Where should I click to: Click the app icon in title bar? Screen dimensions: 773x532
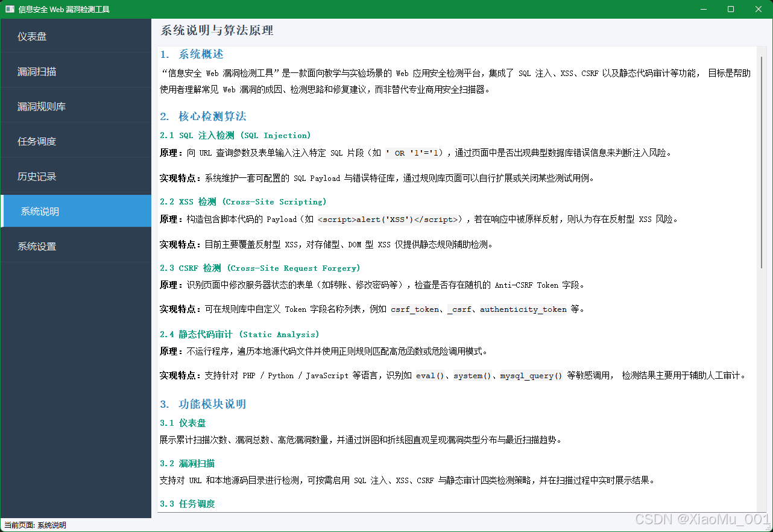pyautogui.click(x=10, y=9)
